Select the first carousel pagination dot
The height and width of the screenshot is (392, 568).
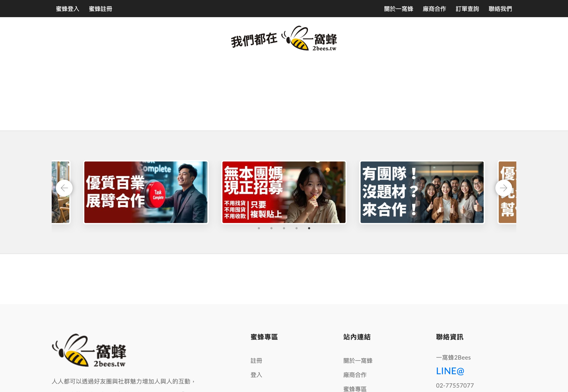coord(259,228)
